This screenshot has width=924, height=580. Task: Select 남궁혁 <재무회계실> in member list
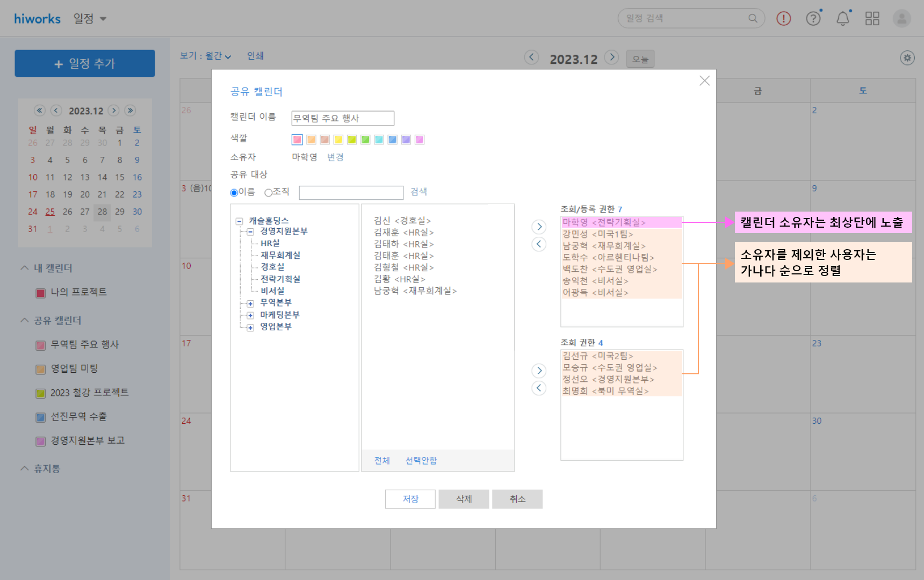point(415,291)
